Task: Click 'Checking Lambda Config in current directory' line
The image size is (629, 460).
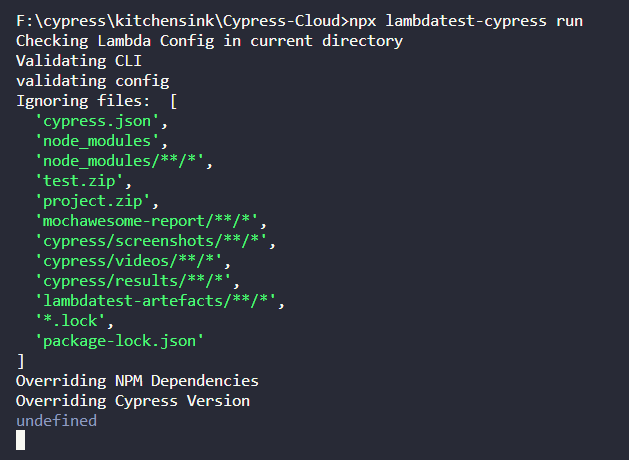Action: click(x=209, y=41)
